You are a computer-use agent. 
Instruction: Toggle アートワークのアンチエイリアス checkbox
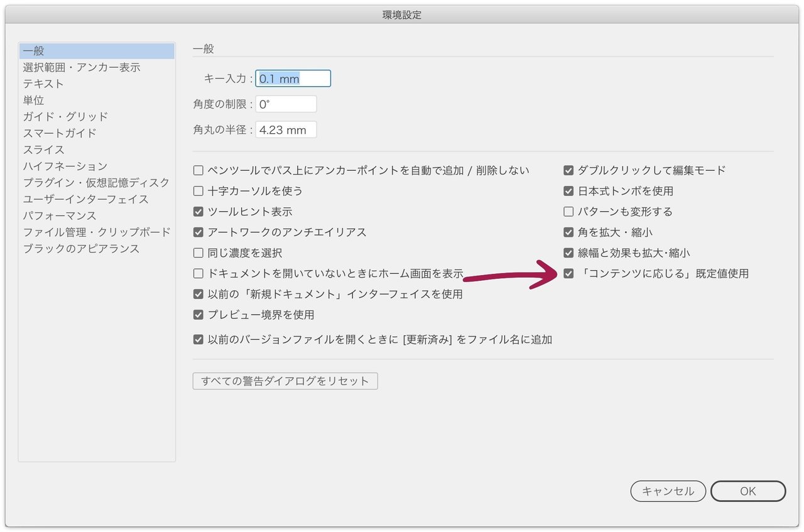click(x=198, y=232)
